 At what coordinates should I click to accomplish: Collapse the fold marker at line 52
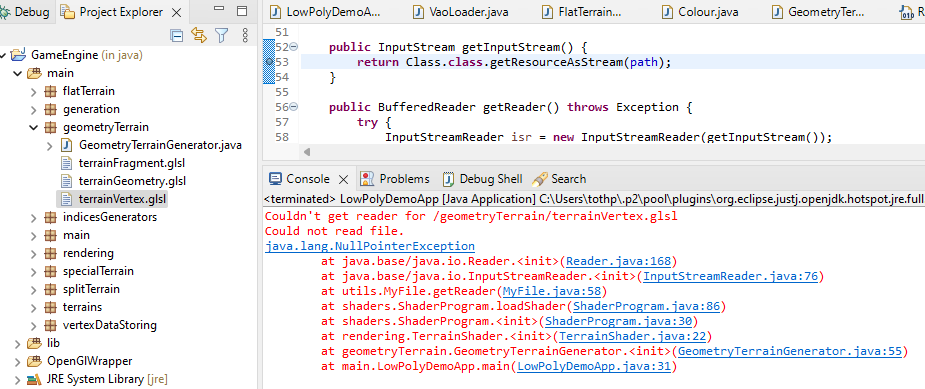pyautogui.click(x=294, y=47)
